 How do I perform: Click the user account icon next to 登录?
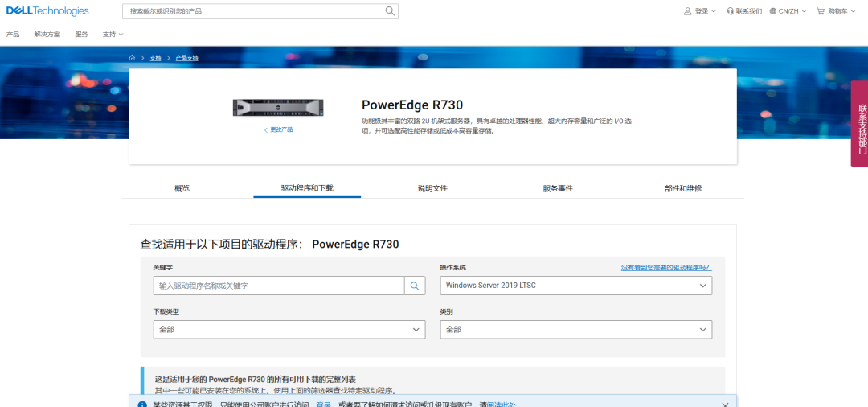point(687,11)
